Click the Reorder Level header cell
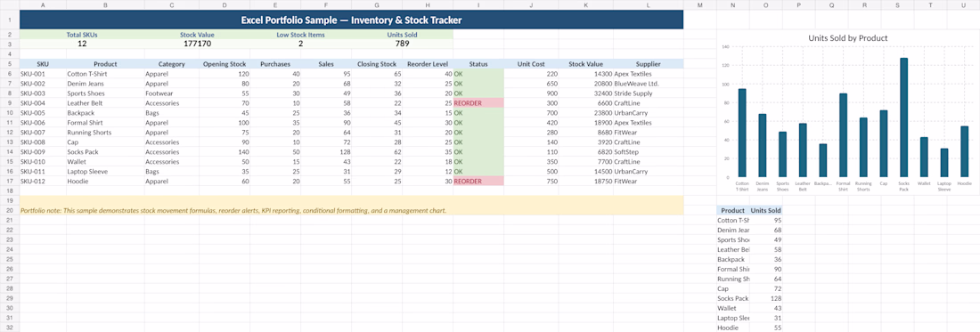Image resolution: width=980 pixels, height=332 pixels. pyautogui.click(x=428, y=64)
